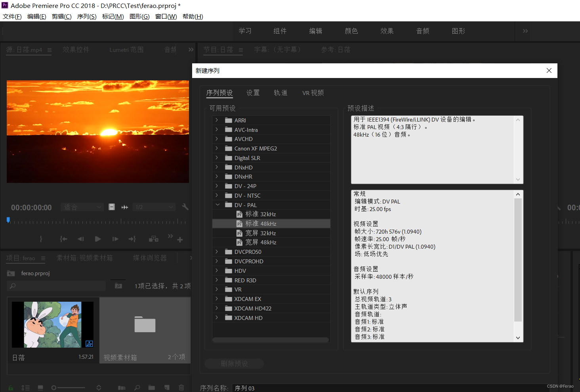Toggle project read-only lock icon
Image resolution: width=580 pixels, height=392 pixels.
pos(11,388)
